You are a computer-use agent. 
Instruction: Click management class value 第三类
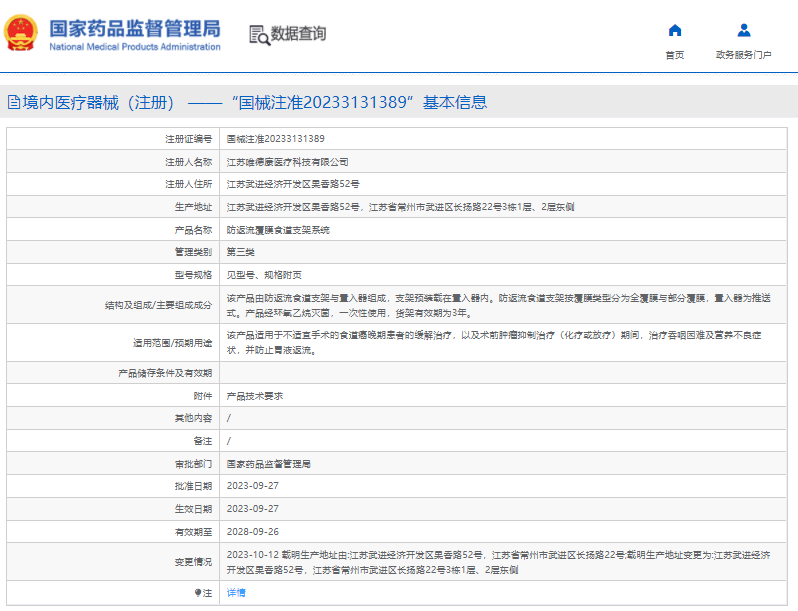tap(241, 252)
